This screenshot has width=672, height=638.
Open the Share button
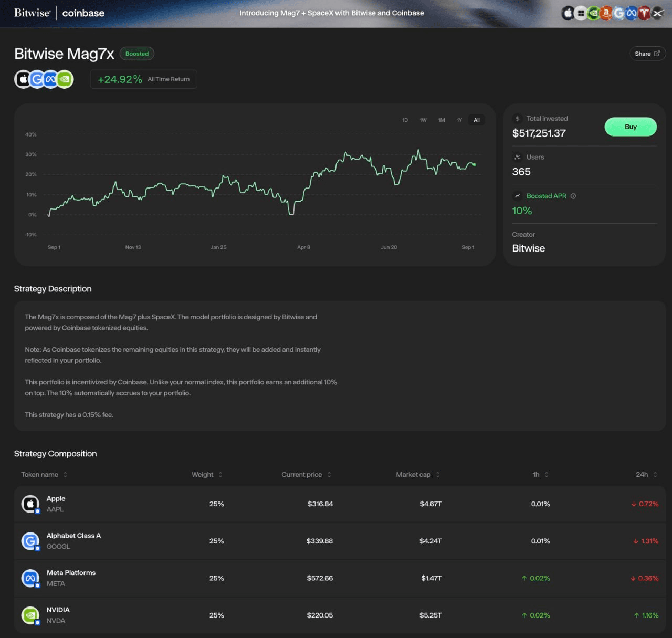point(647,54)
